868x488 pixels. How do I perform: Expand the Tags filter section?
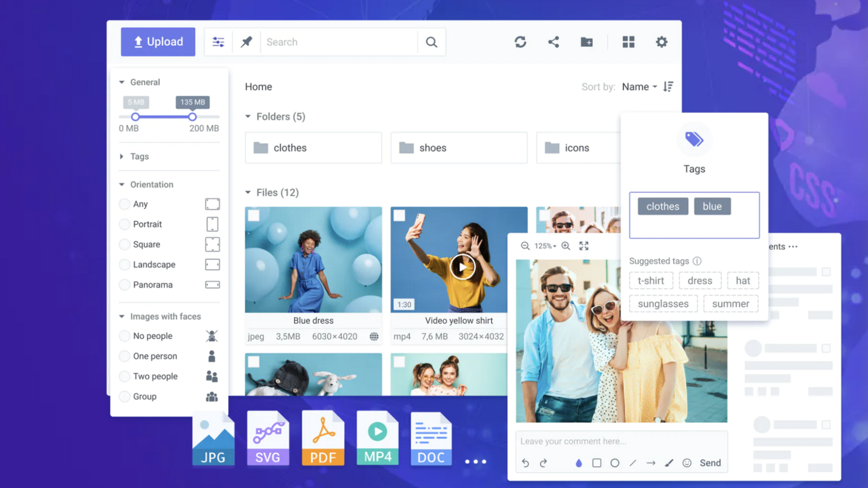tap(122, 156)
